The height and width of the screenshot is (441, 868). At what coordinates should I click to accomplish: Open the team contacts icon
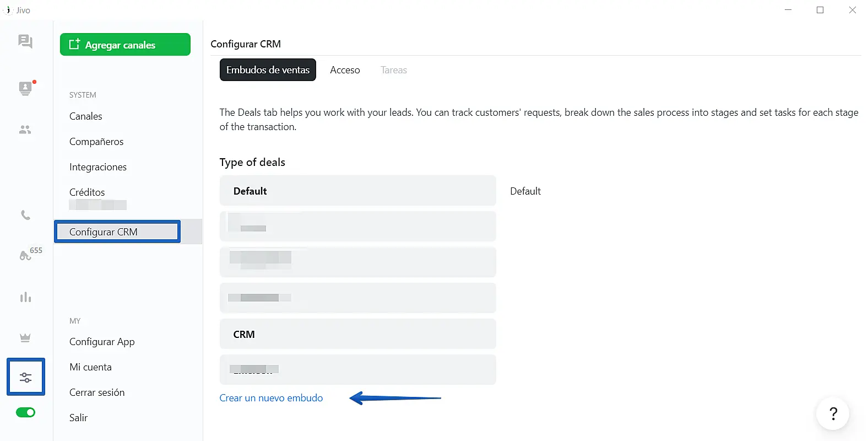(x=25, y=130)
